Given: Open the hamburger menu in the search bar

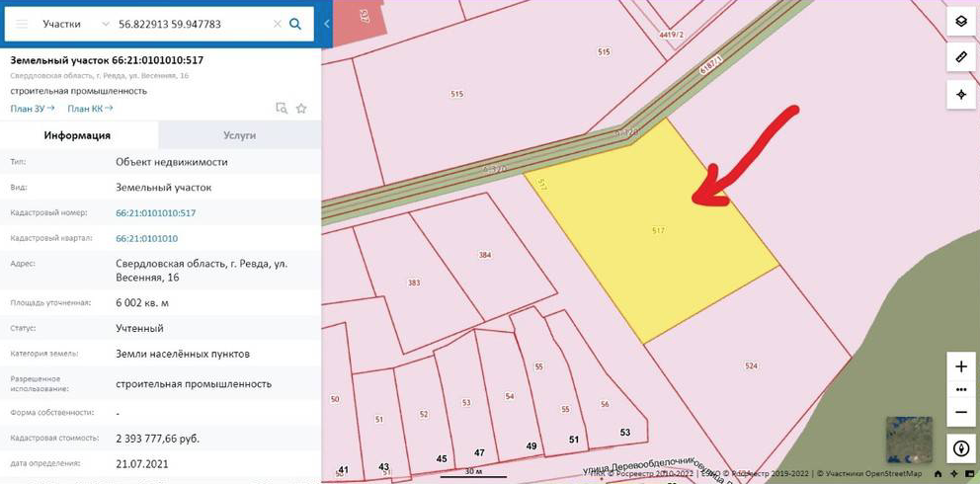Looking at the screenshot, I should coord(22,25).
